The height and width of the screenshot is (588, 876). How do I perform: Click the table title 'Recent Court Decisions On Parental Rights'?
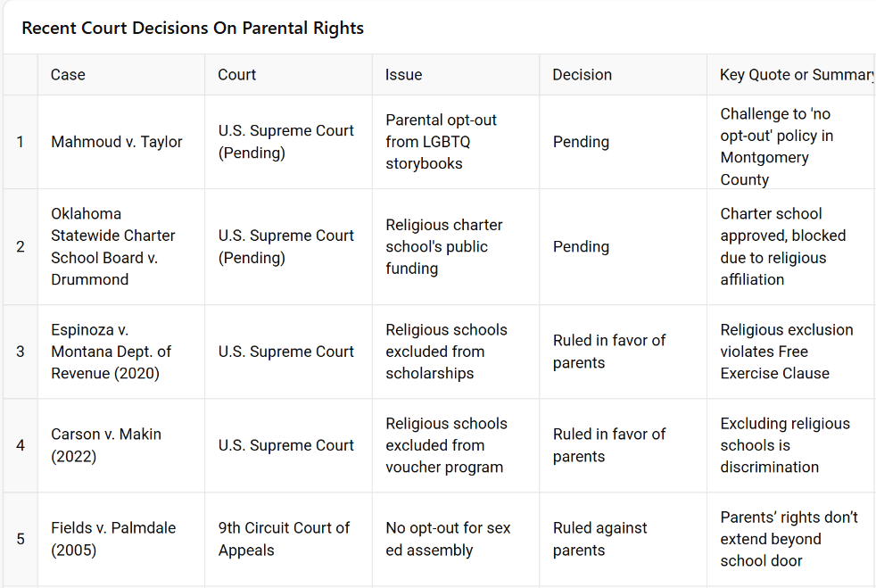tap(193, 28)
